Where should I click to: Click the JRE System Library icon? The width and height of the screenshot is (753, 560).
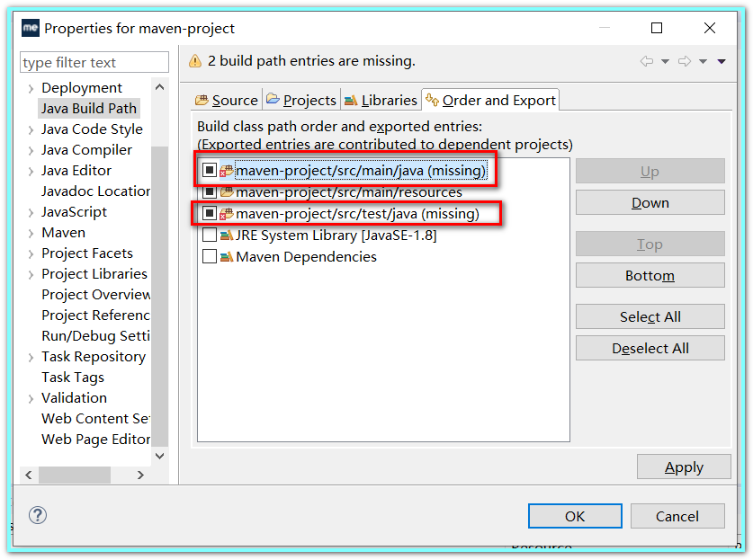227,236
